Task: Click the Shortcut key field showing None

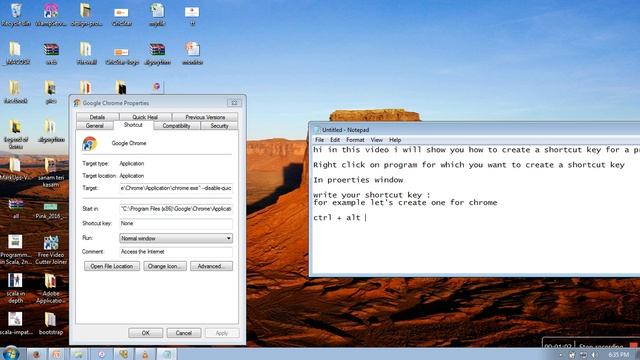Action: pos(176,223)
